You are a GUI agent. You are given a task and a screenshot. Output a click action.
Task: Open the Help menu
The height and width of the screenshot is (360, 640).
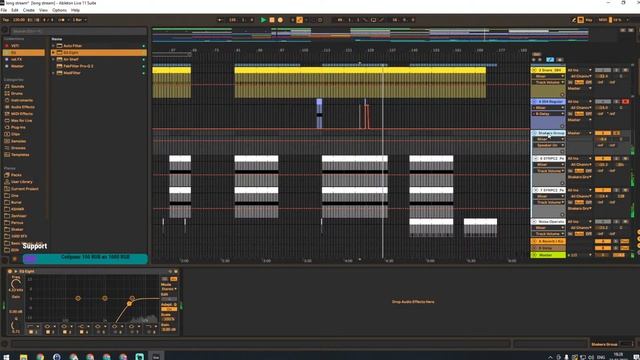(75, 10)
